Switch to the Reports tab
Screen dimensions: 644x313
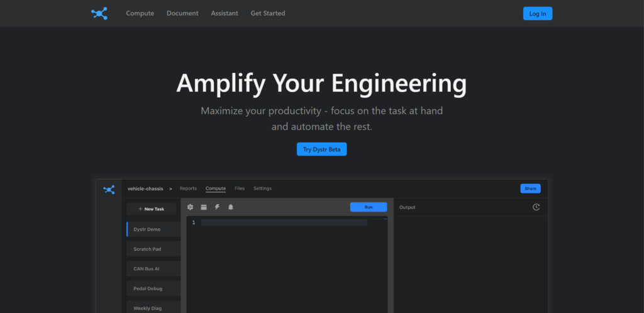(x=188, y=188)
